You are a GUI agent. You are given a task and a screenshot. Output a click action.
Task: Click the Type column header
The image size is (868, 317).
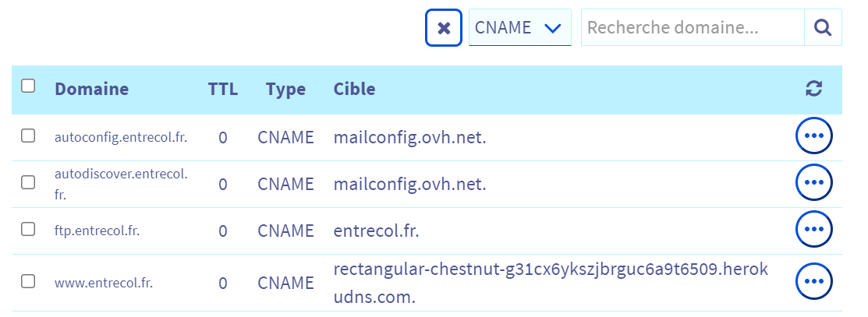coord(285,89)
